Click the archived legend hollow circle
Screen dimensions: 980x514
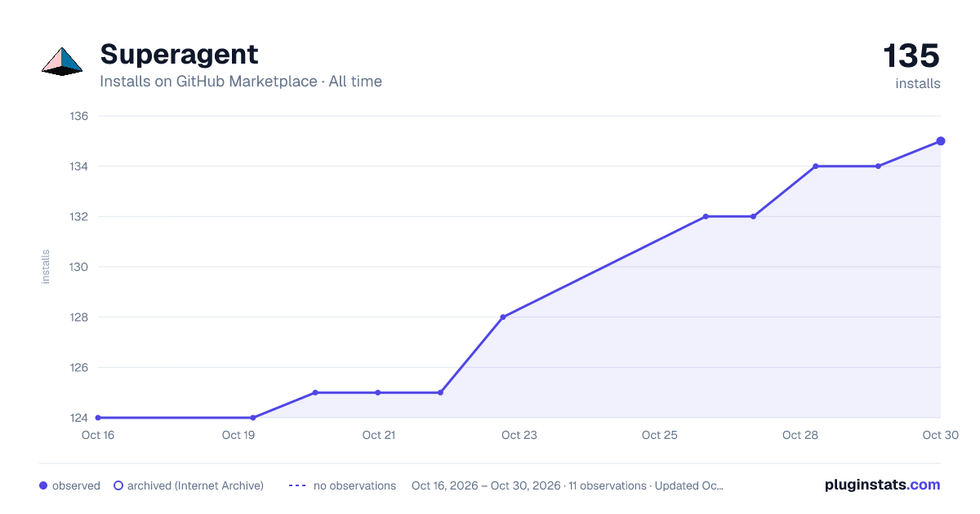[x=118, y=485]
